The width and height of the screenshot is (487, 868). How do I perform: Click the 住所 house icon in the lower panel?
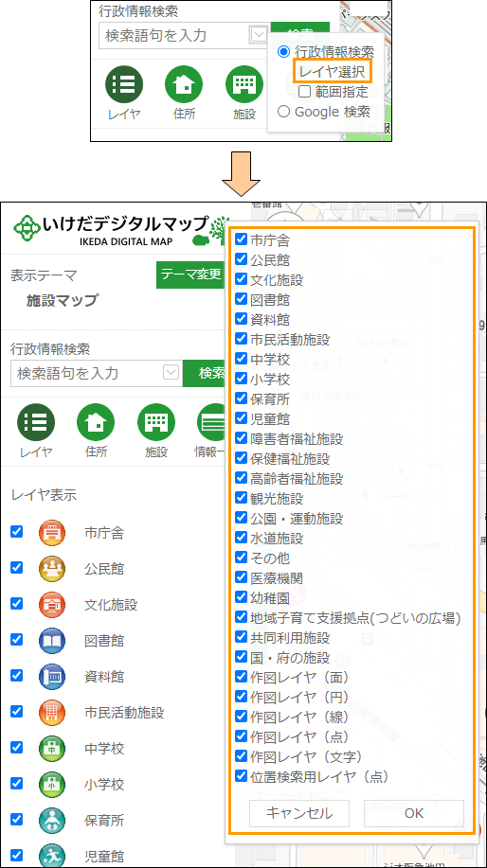point(96,422)
